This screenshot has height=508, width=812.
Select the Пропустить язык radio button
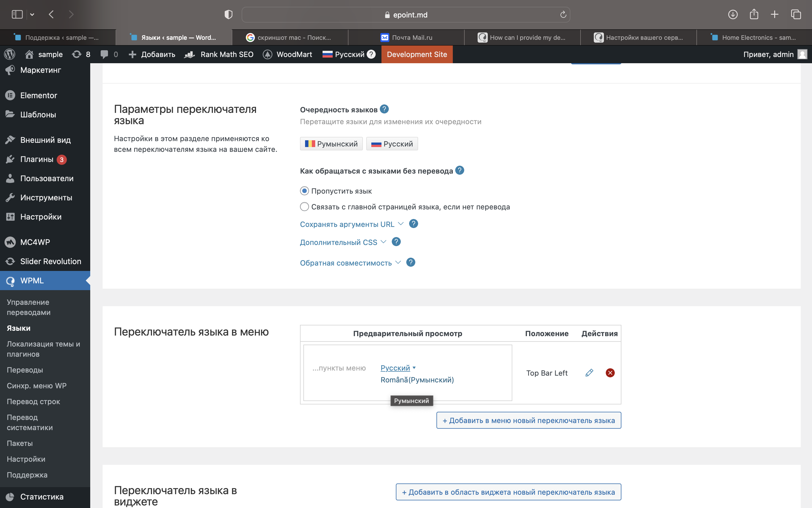(304, 191)
